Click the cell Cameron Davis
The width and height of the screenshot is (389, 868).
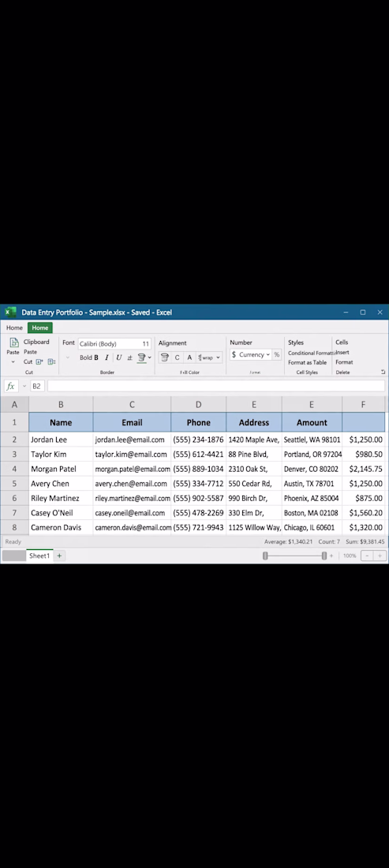pyautogui.click(x=61, y=528)
